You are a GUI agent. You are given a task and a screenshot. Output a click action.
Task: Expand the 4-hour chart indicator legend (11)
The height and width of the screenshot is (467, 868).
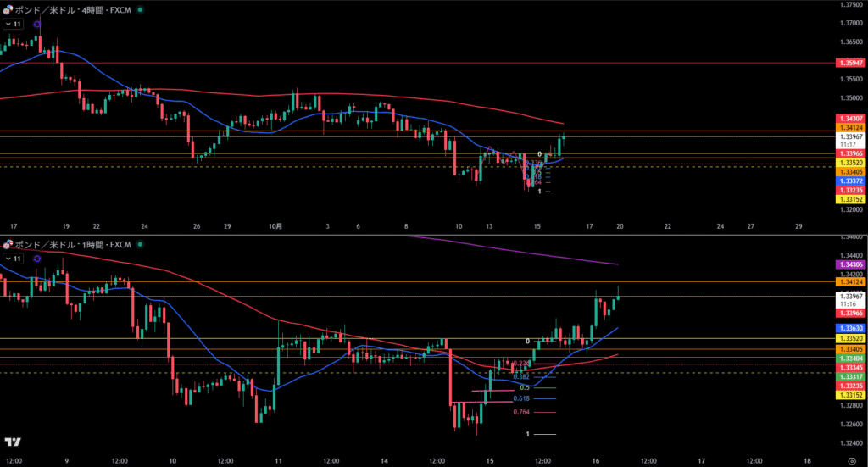[13, 25]
